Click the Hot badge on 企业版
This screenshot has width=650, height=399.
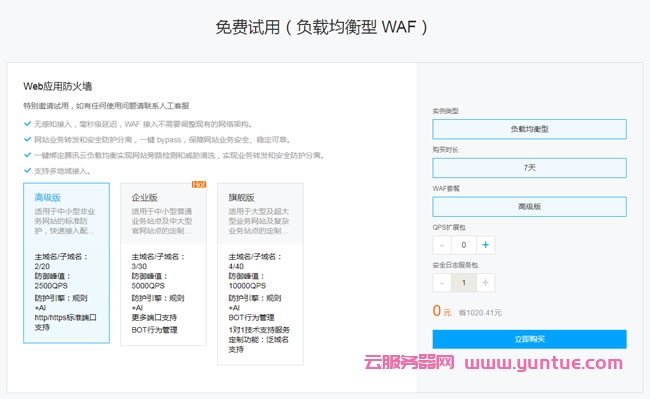pos(199,184)
